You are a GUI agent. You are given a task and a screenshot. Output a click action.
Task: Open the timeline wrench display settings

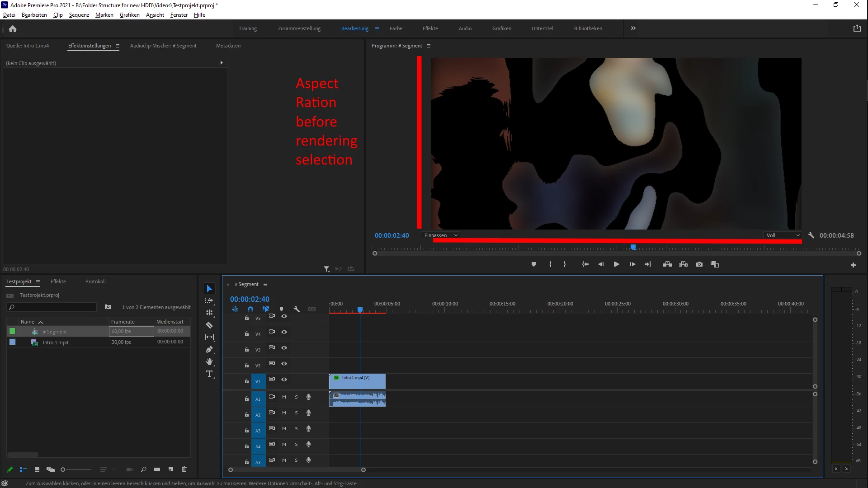coord(297,310)
